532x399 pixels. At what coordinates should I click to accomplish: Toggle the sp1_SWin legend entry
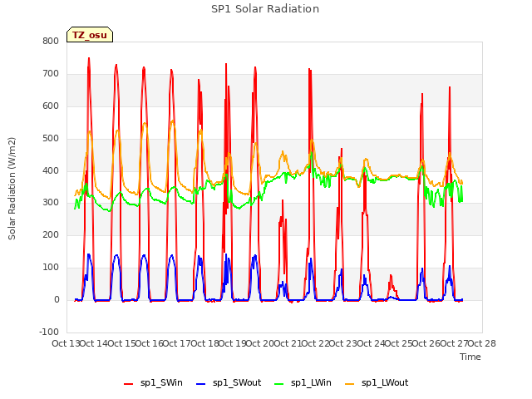coord(153,382)
